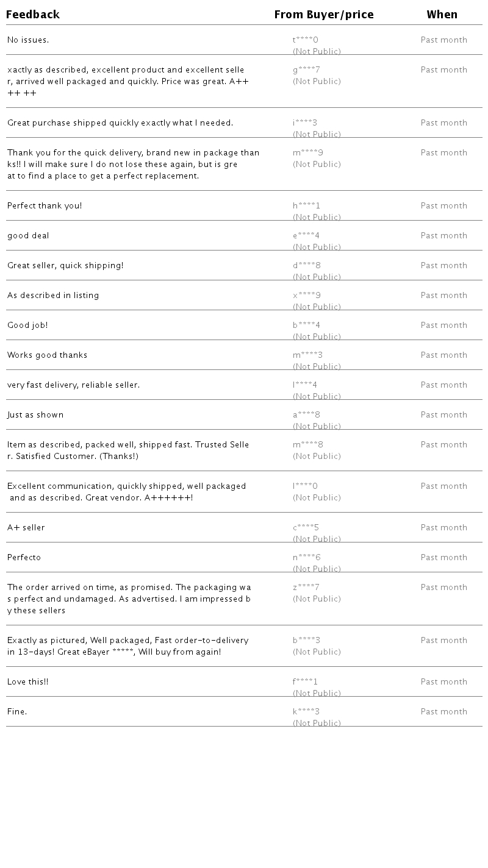Click buyer name x****9
The width and height of the screenshot is (488, 868).
[307, 296]
